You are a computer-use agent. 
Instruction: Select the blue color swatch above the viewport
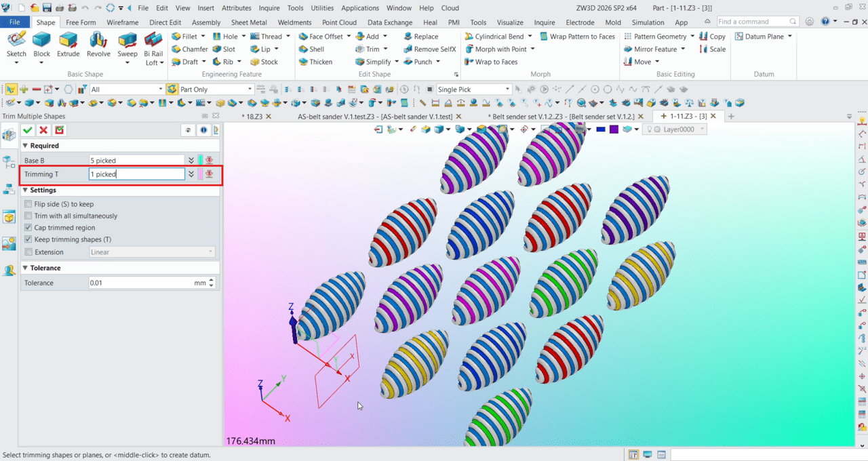[601, 129]
